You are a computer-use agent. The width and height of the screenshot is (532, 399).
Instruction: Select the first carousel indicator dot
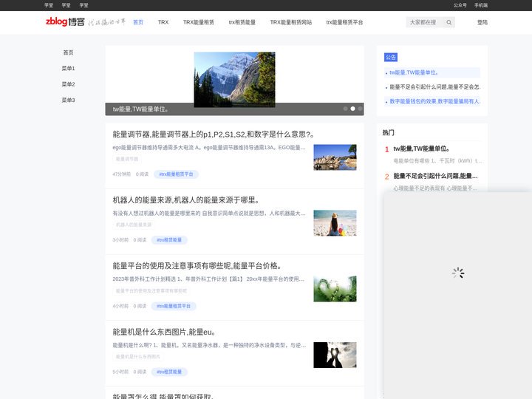[x=345, y=109]
